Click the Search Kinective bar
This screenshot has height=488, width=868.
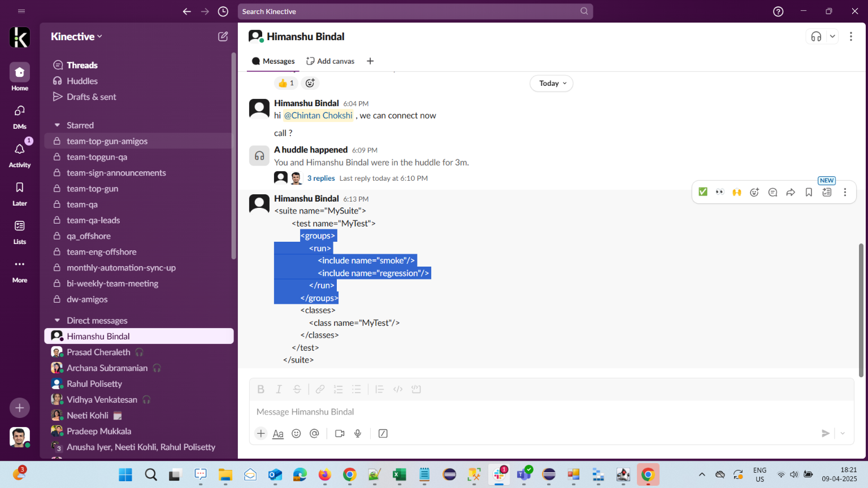coord(415,11)
